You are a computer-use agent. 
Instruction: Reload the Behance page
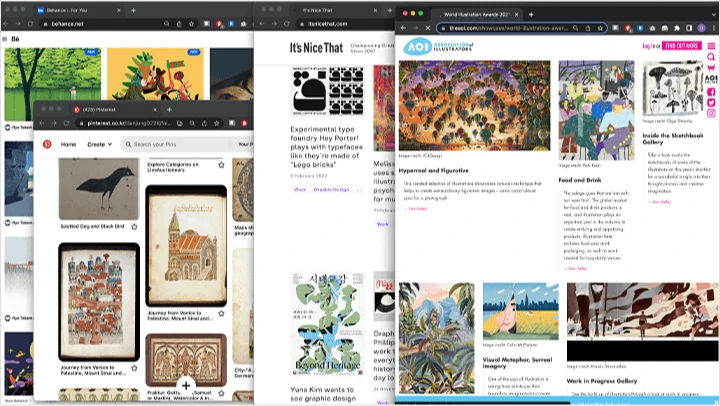click(30, 23)
